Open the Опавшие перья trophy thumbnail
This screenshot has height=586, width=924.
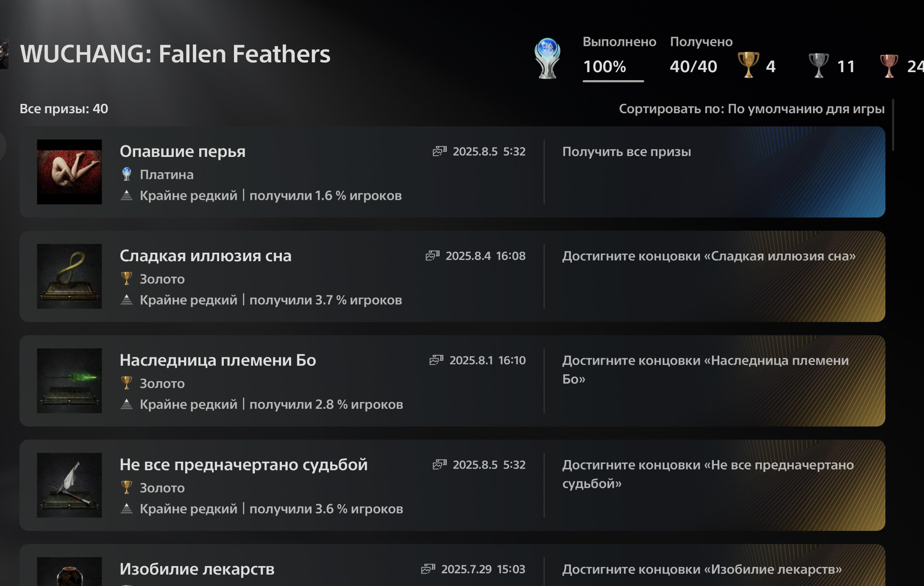click(70, 172)
